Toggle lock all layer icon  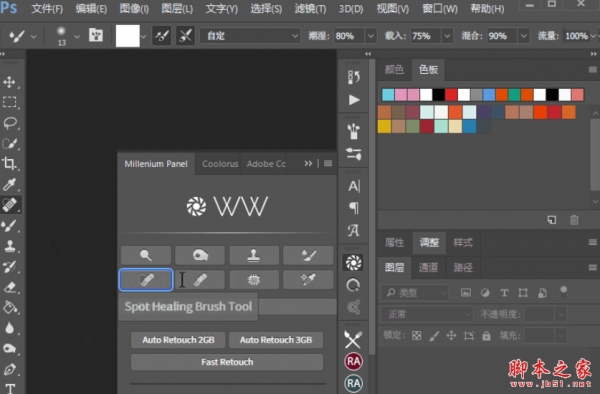tap(486, 336)
